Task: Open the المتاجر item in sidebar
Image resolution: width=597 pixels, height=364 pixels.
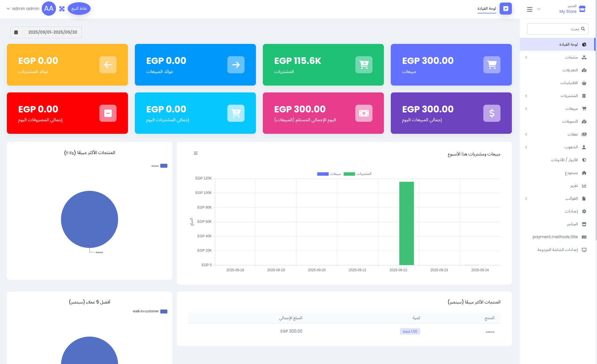Action: point(584,224)
